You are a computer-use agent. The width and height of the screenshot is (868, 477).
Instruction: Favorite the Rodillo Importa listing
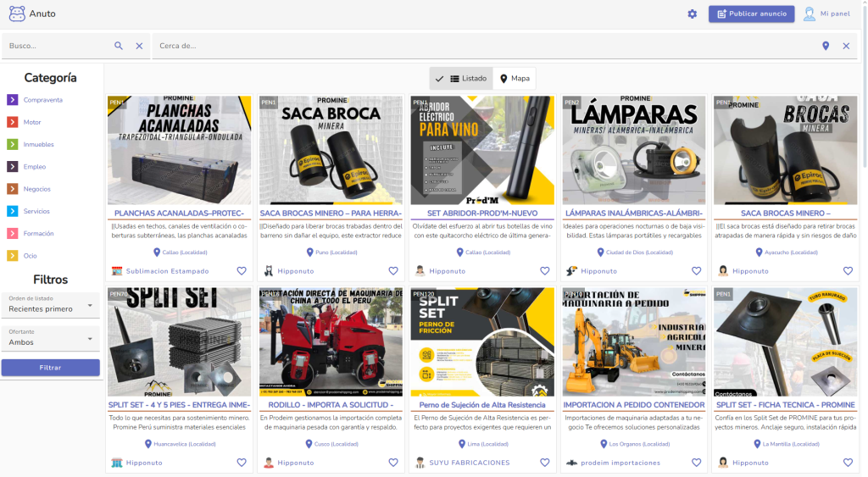[393, 463]
